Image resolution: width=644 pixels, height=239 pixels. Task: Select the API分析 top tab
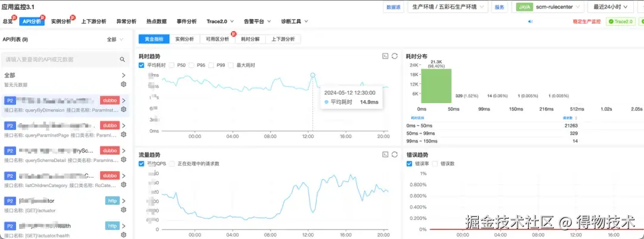[32, 21]
